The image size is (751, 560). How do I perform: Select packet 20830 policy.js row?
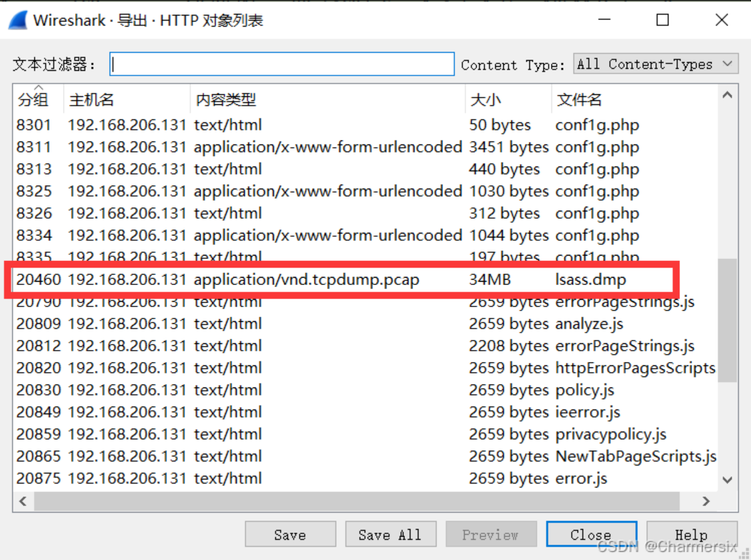[x=366, y=389]
